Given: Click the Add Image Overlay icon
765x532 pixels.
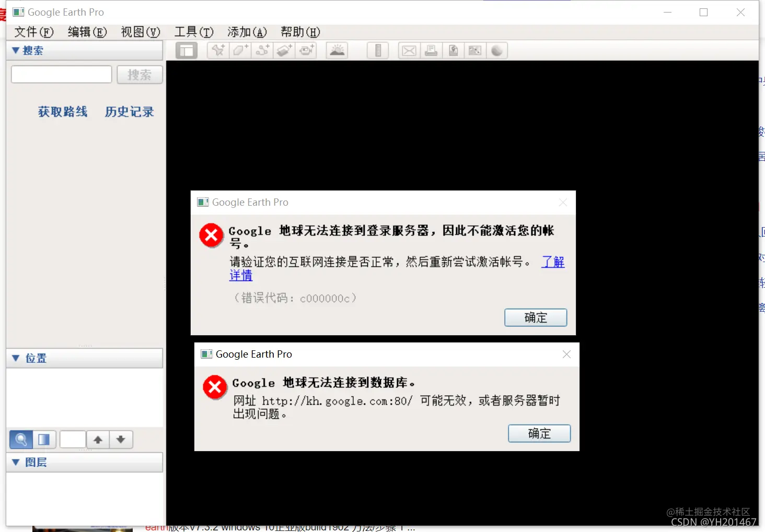Looking at the screenshot, I should click(284, 51).
